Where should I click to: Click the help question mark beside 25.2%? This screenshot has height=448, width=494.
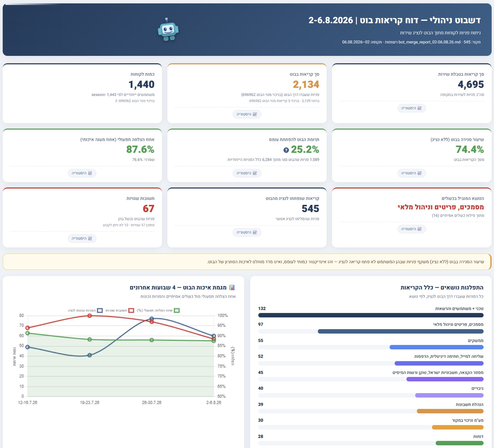[286, 150]
